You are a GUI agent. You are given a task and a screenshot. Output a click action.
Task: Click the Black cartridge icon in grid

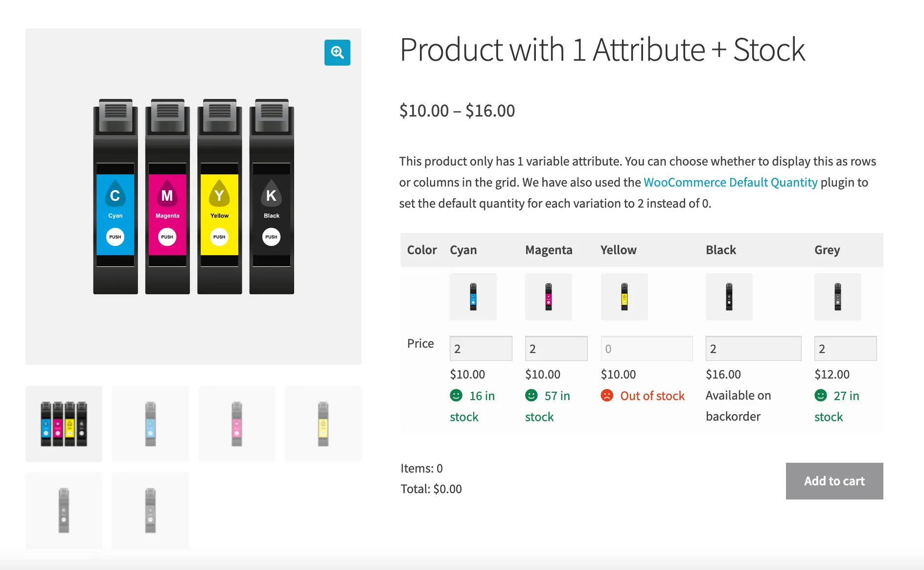tap(729, 297)
